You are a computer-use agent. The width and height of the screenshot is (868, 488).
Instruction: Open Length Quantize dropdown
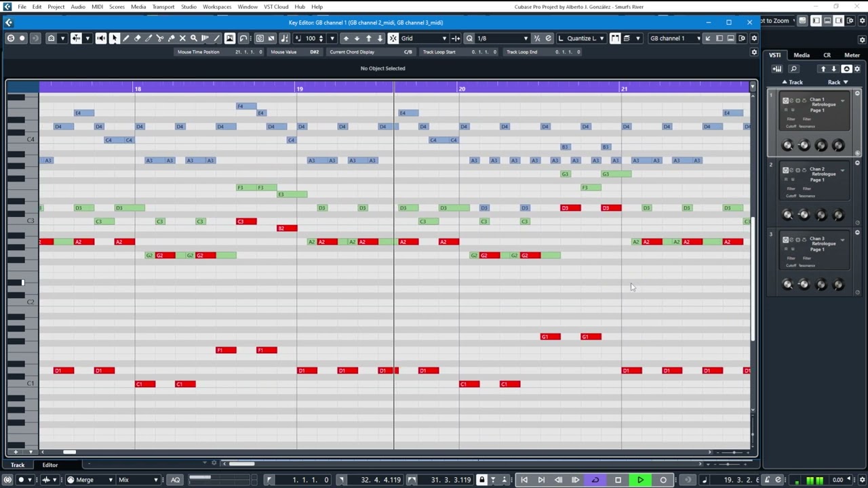[x=581, y=39]
